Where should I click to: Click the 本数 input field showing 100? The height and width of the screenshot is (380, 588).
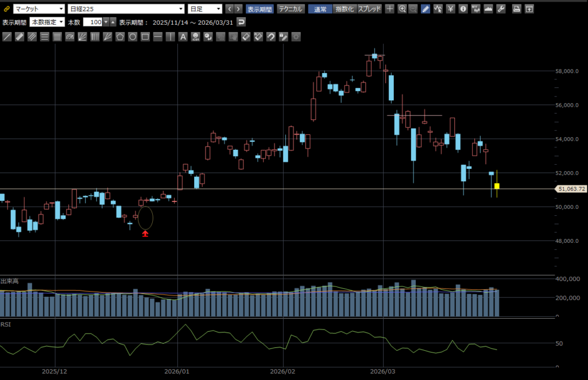point(92,22)
